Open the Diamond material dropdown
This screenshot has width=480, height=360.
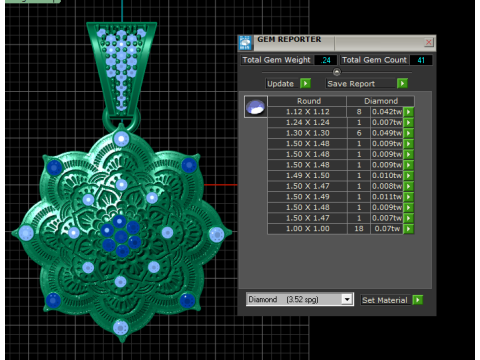click(x=347, y=299)
